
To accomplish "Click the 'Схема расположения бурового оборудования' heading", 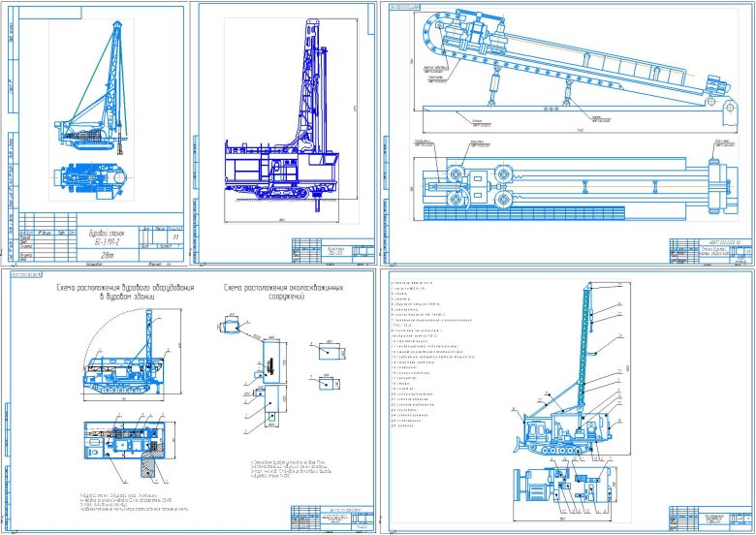I will coord(126,292).
